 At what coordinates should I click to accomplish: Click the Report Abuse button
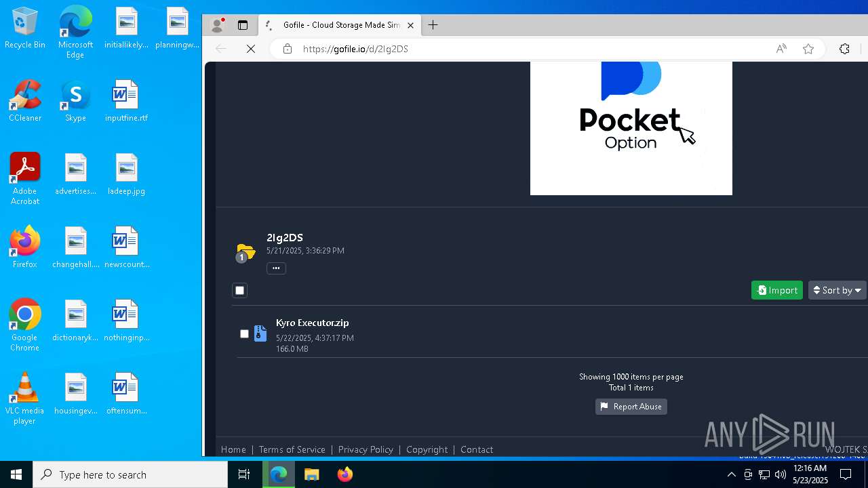[631, 407]
